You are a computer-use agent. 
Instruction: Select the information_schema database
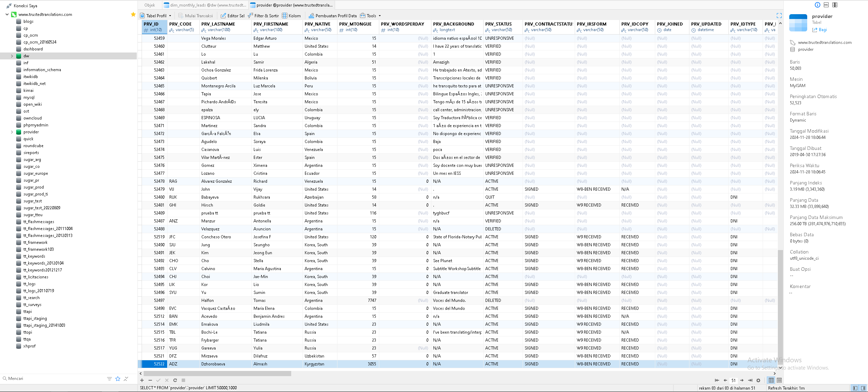click(x=42, y=70)
